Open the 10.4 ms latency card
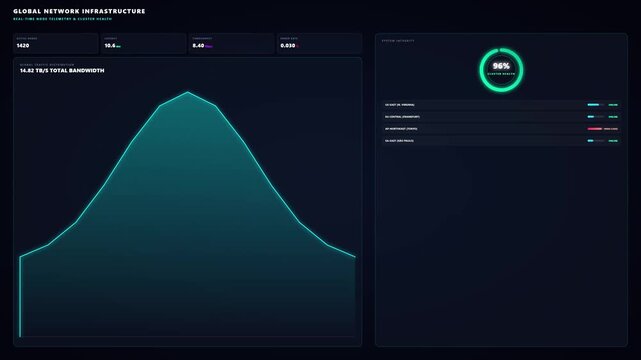Screen dimensions: 641x360 pyautogui.click(x=143, y=43)
